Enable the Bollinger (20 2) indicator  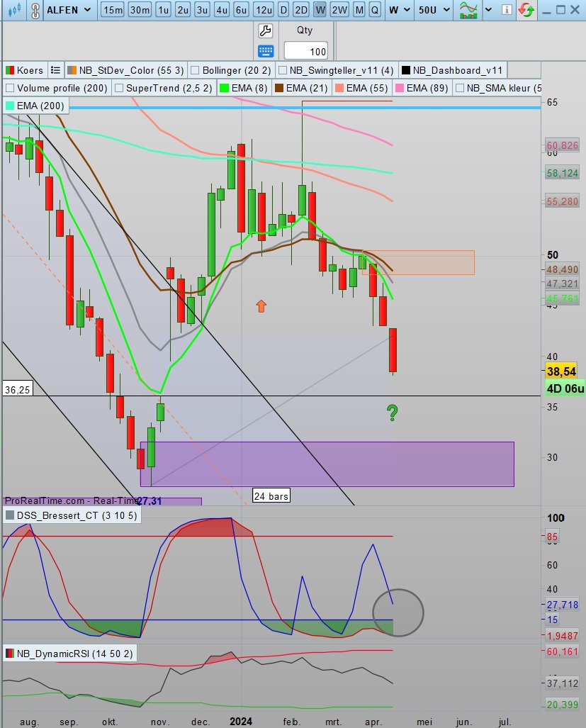194,70
